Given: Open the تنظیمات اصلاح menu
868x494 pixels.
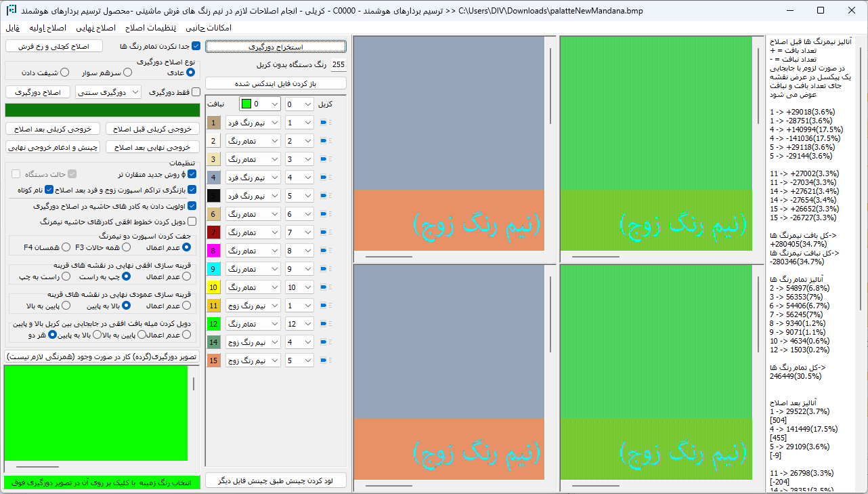Looking at the screenshot, I should 151,28.
